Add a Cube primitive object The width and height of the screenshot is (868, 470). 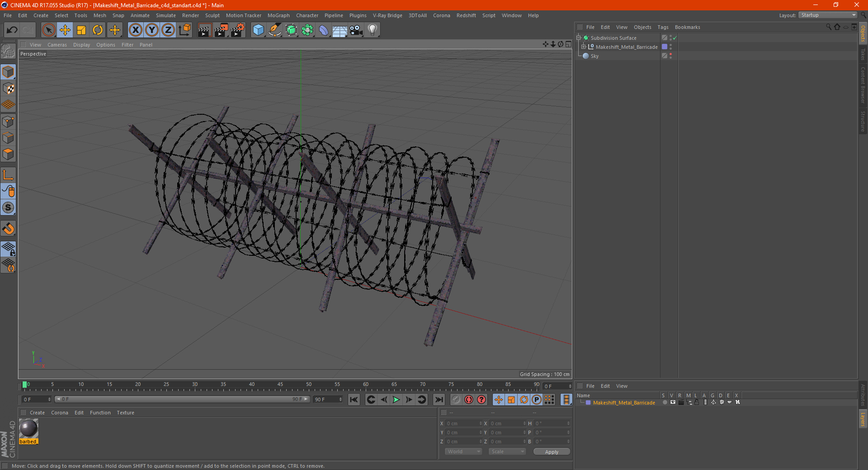pos(258,30)
